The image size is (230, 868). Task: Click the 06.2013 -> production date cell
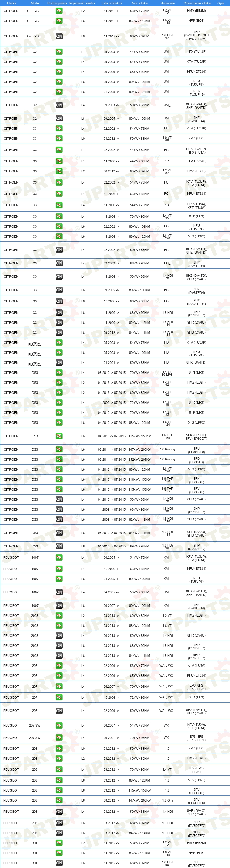click(x=111, y=636)
